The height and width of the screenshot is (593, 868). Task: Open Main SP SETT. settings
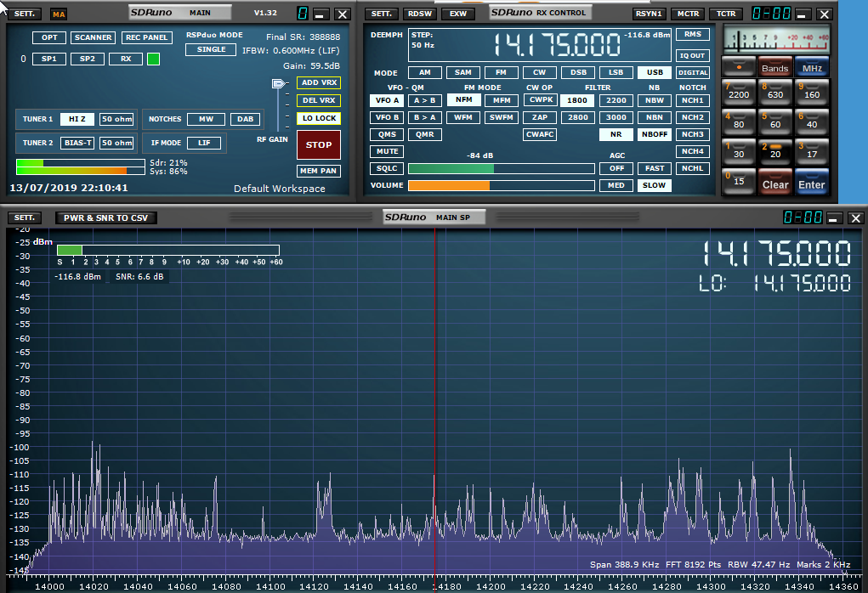pyautogui.click(x=25, y=218)
